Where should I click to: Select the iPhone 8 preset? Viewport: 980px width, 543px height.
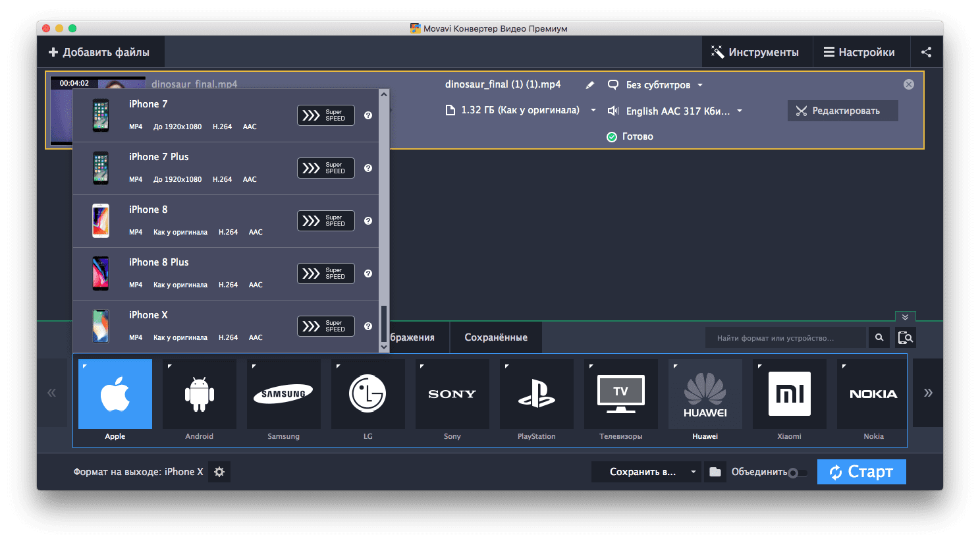click(x=226, y=221)
